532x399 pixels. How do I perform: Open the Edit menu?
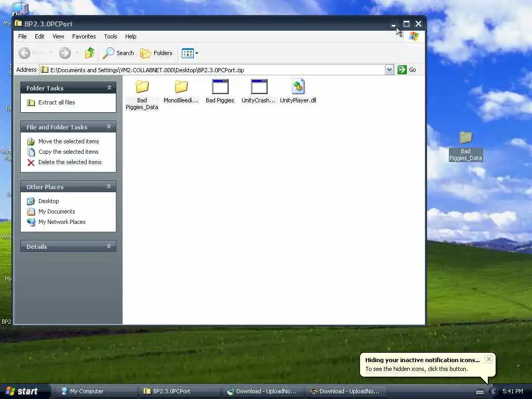pos(39,36)
